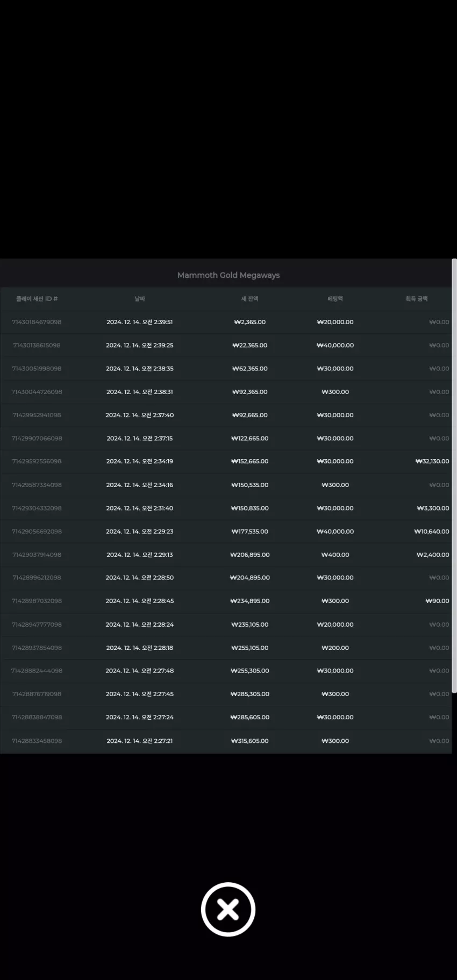Click the 새 잔액 column header

click(249, 298)
